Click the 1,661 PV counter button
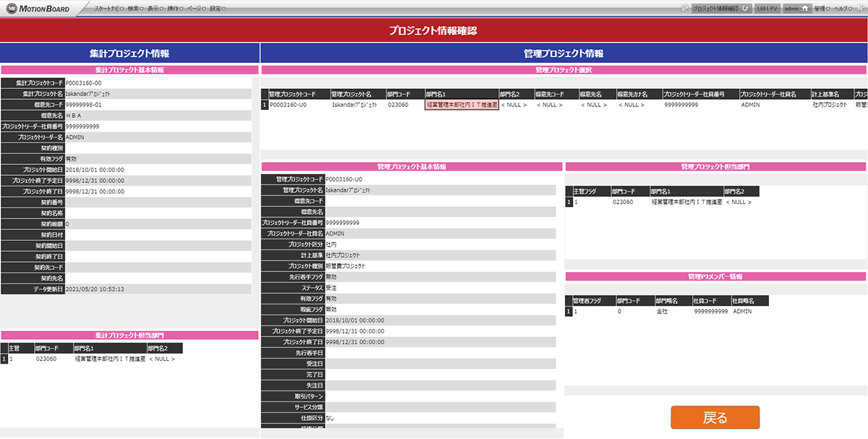This screenshot has width=868, height=439. (767, 9)
